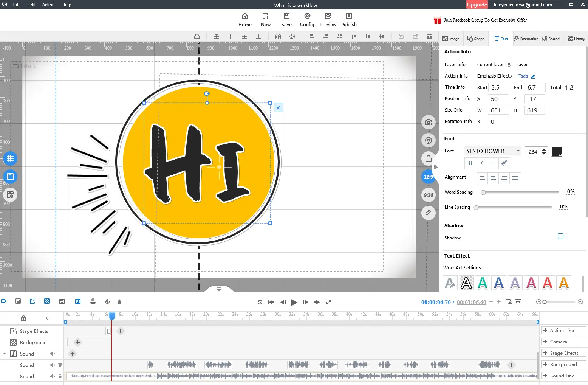This screenshot has width=588, height=385.
Task: Open the YESTO DOWER font dropdown
Action: pos(492,151)
